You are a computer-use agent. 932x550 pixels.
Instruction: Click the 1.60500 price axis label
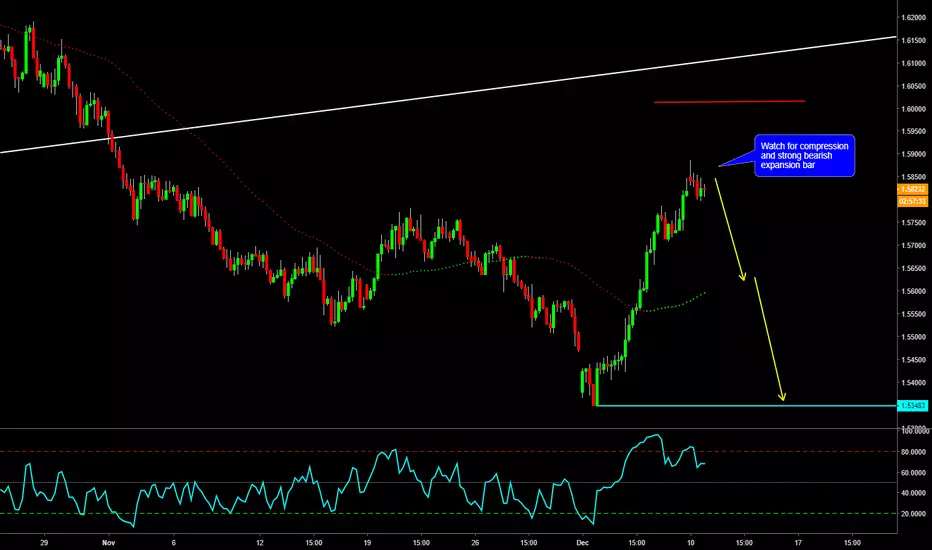pyautogui.click(x=914, y=86)
